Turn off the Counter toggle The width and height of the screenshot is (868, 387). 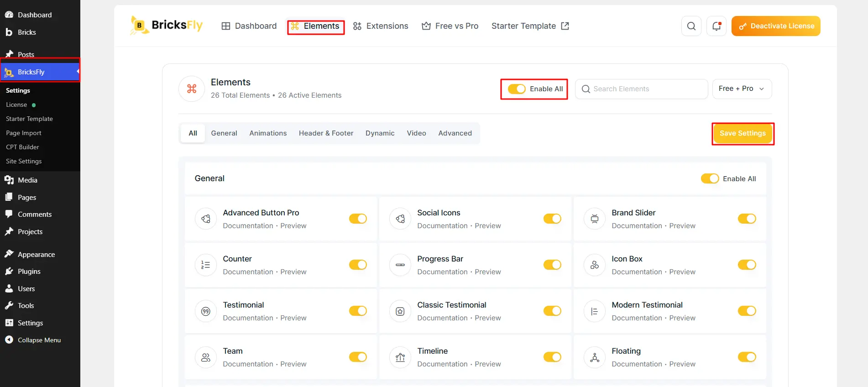pyautogui.click(x=358, y=265)
